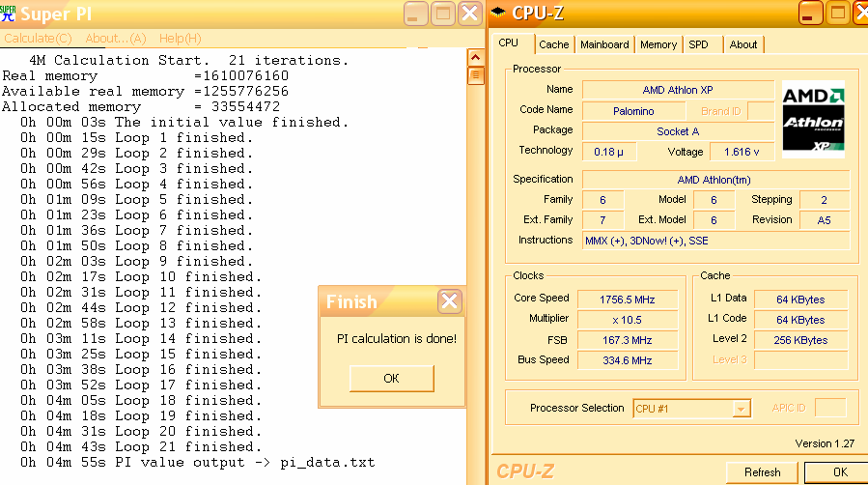
Task: Expand the Processor Selection dropdown
Action: click(741, 409)
